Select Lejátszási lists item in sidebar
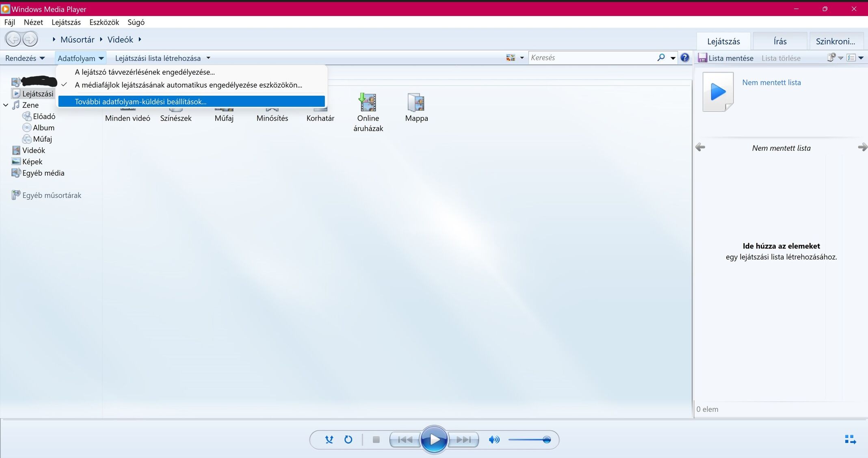The width and height of the screenshot is (868, 458). tap(33, 94)
